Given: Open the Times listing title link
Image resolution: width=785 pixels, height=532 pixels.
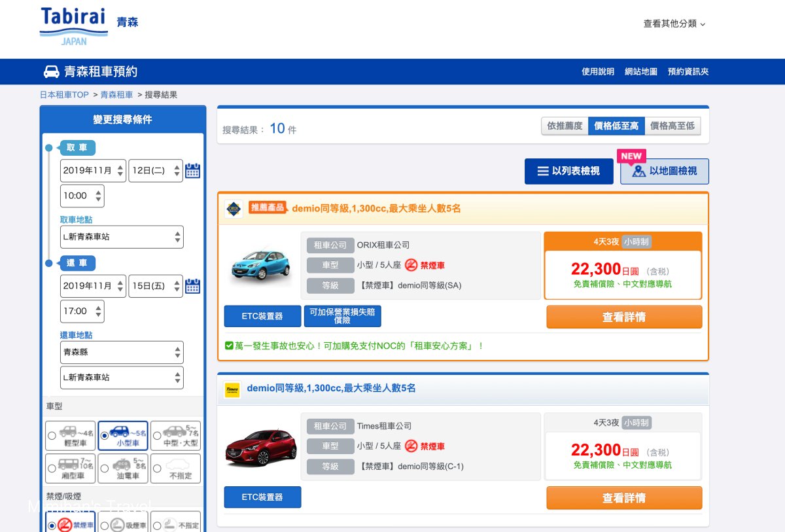Looking at the screenshot, I should click(331, 388).
